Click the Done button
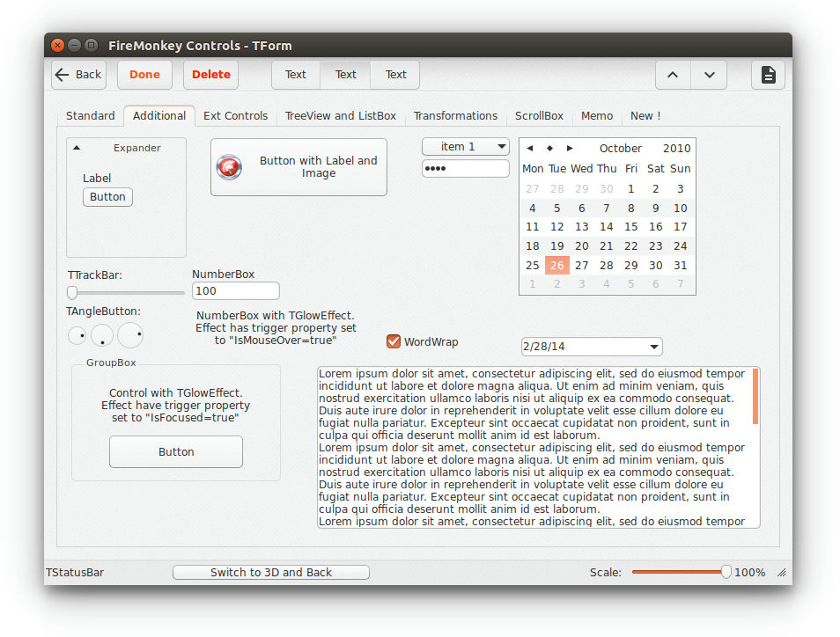This screenshot has height=637, width=840. [144, 75]
